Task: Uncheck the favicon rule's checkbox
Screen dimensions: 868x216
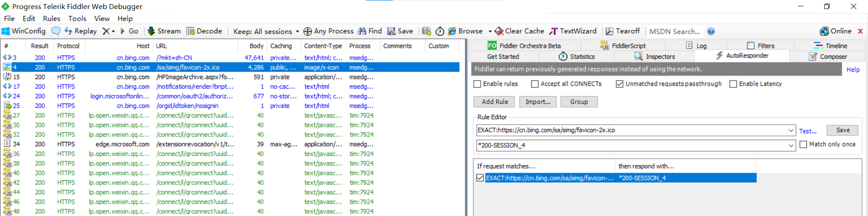Action: pyautogui.click(x=480, y=178)
